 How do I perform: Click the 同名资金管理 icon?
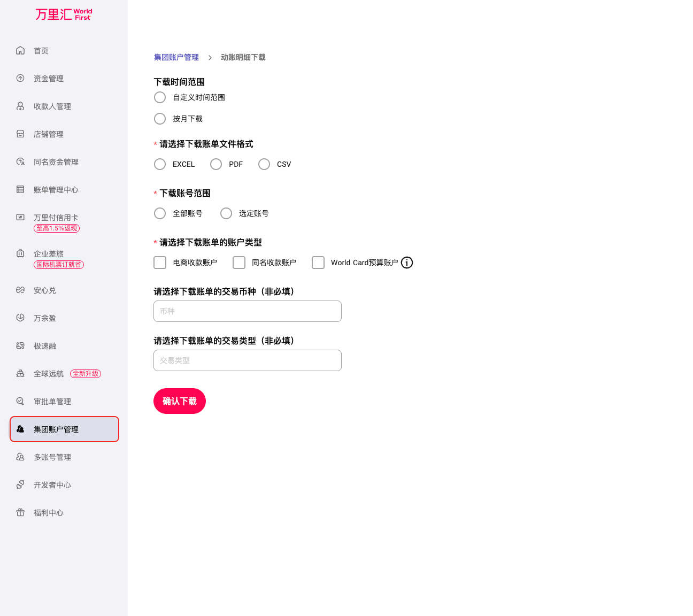20,161
